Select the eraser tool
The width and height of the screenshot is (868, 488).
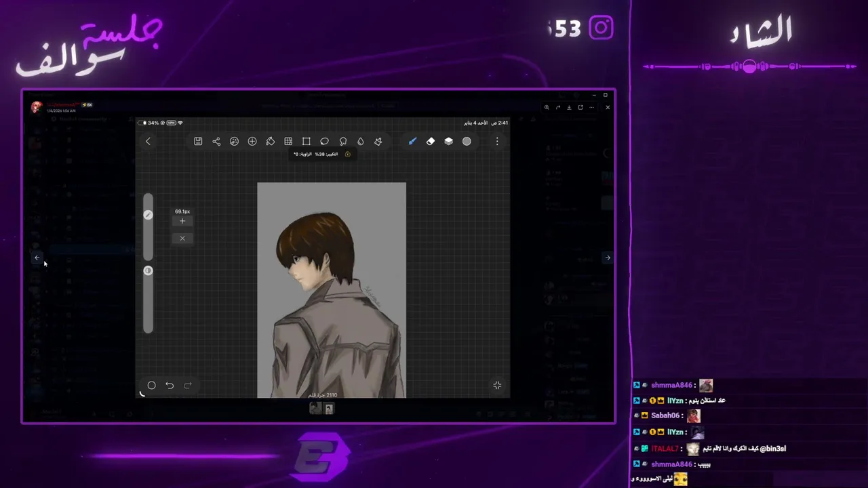pyautogui.click(x=431, y=141)
